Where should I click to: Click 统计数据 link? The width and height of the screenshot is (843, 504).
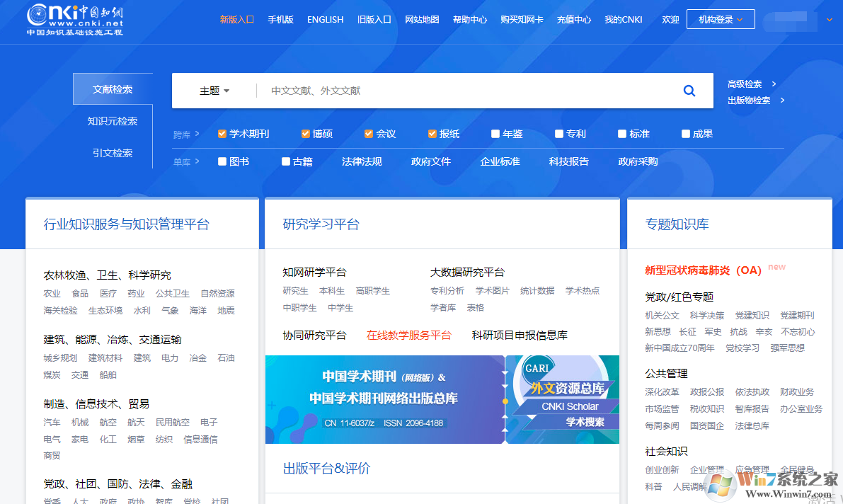(x=537, y=290)
